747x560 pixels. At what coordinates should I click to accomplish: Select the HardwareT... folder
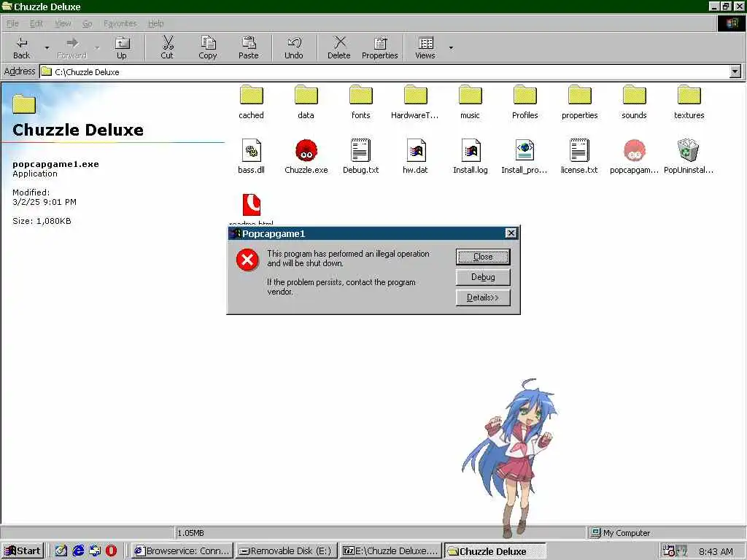click(x=415, y=102)
